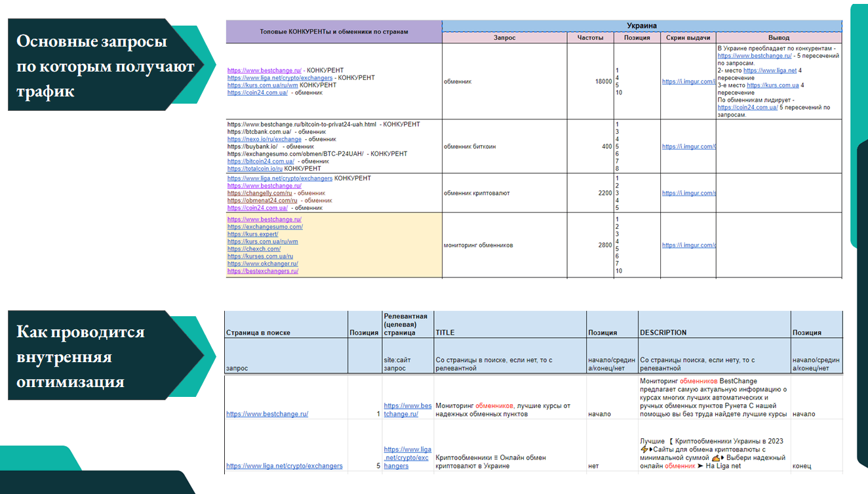This screenshot has height=494, width=868.
Task: Click the Частоты column header
Action: pos(591,38)
